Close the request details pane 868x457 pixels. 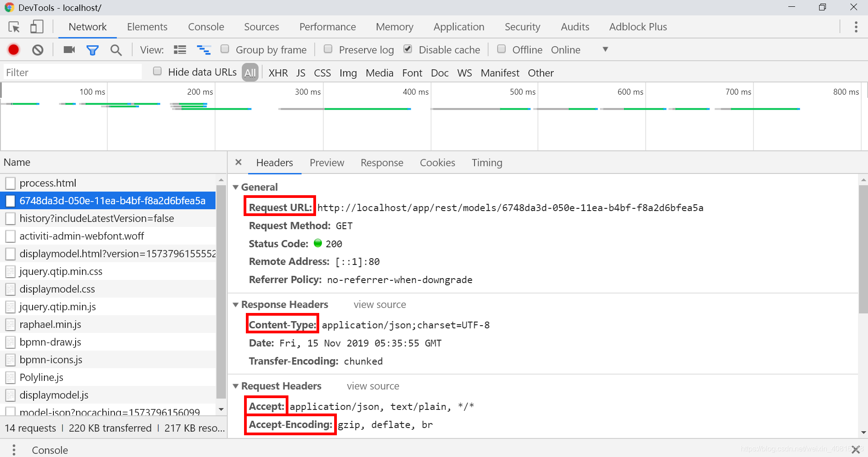(239, 162)
